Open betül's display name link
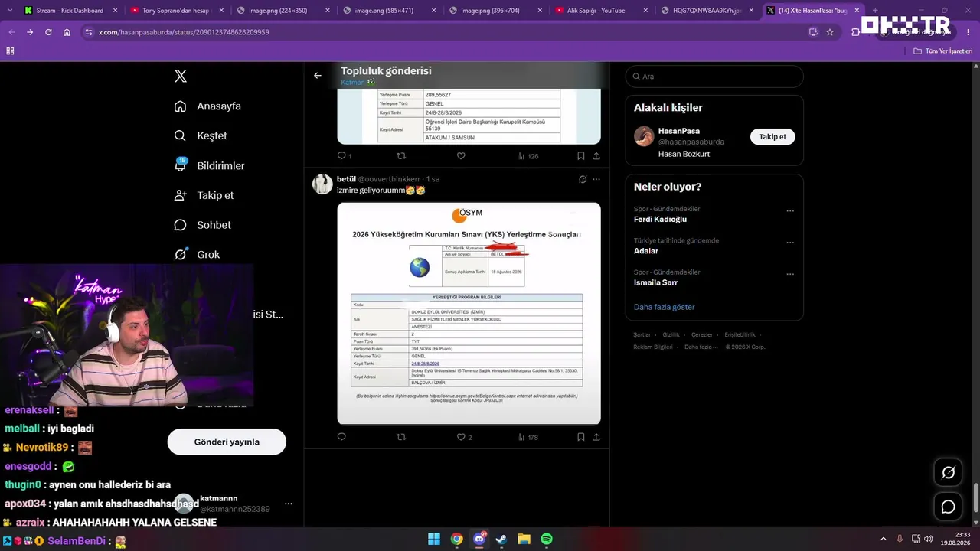Viewport: 980px width, 551px height. [345, 179]
